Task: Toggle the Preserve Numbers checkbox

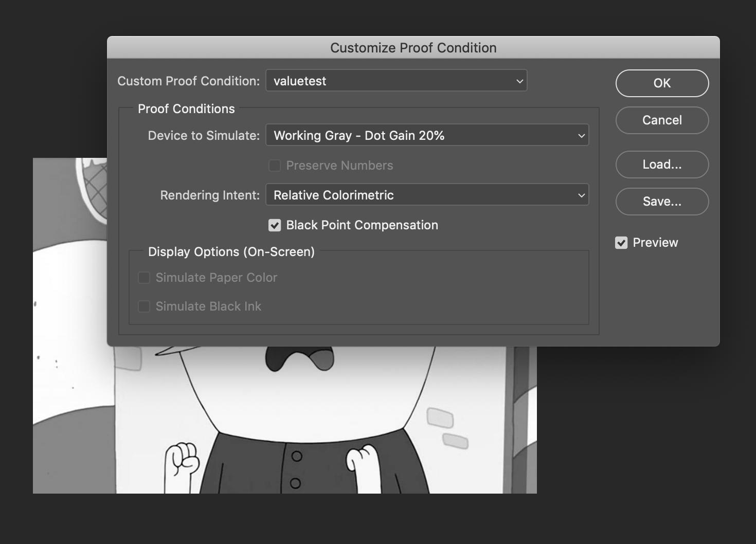Action: 275,166
